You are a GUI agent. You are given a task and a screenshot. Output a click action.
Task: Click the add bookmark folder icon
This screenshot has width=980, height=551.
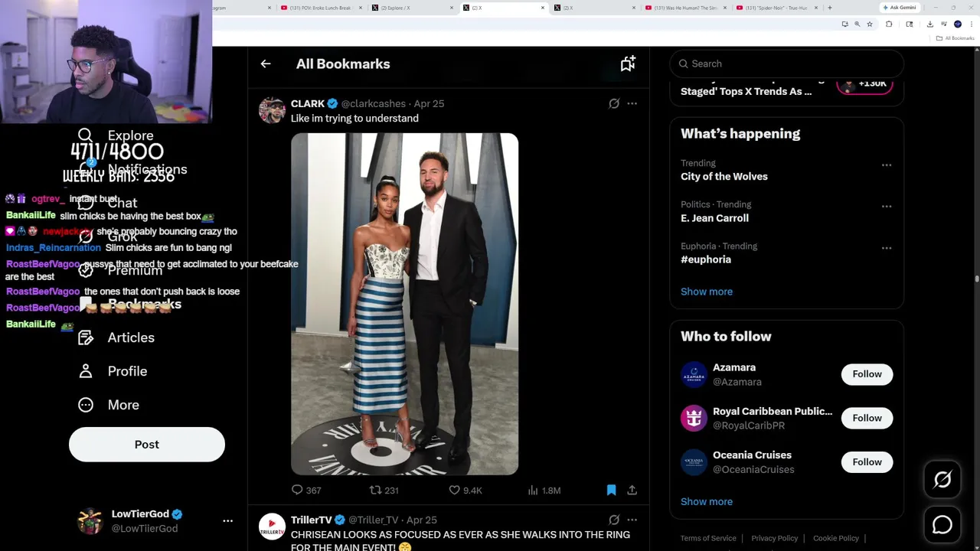628,64
